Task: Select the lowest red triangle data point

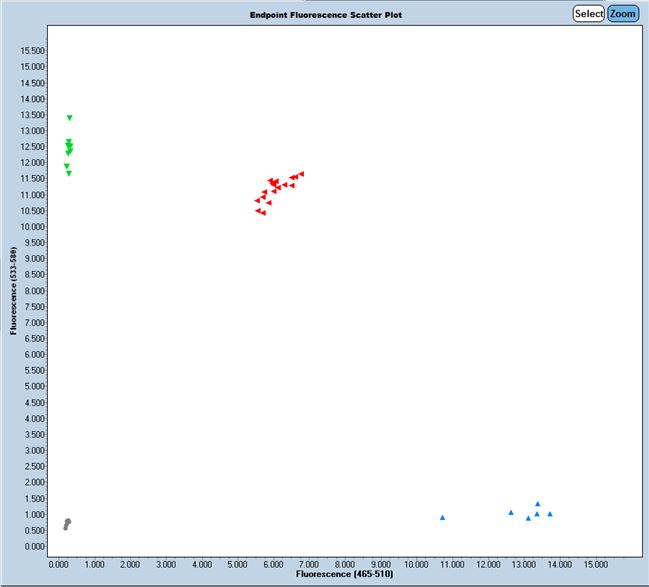Action: [x=262, y=213]
